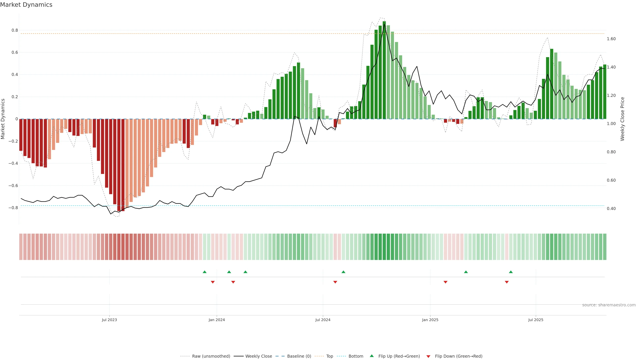
Task: Click the third green Flip Up triangle marker
Action: 246,272
